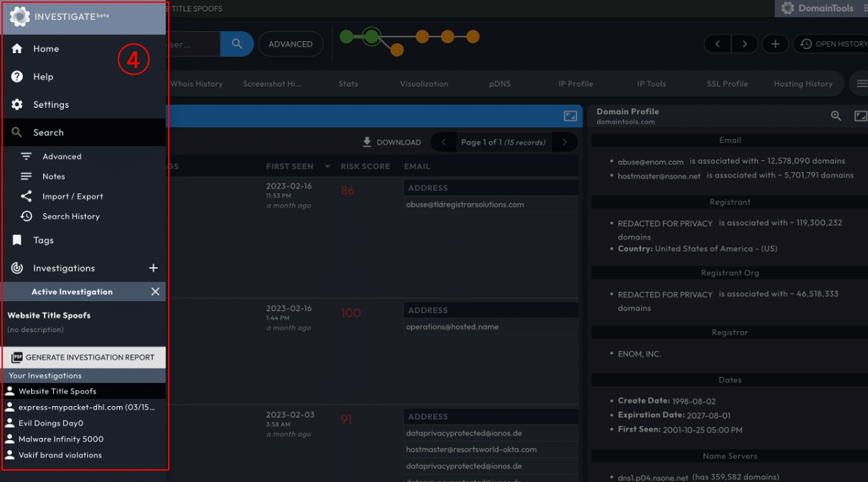Click the blue search magnifier button
The image size is (868, 482).
tap(237, 44)
